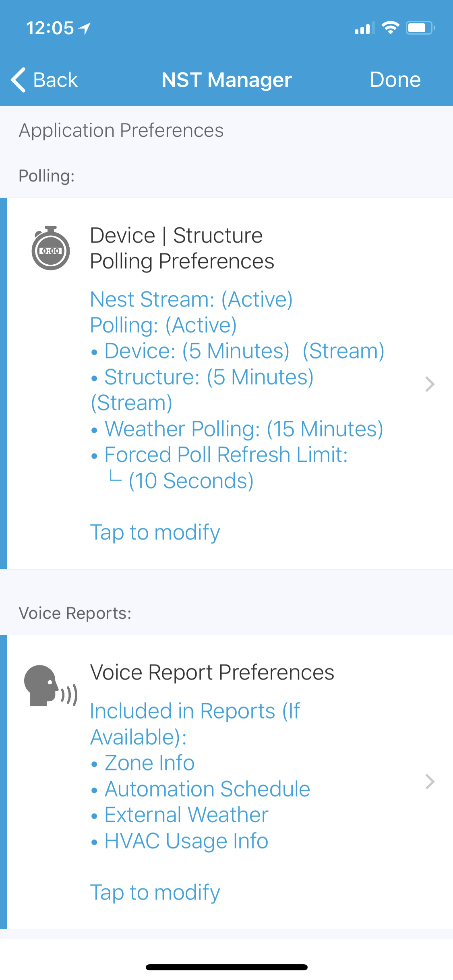Go back with the Back button
Viewport: 453px width, 980px height.
44,80
